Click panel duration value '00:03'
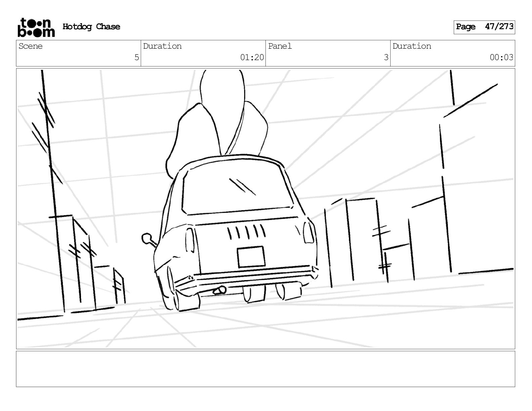Viewport: 532px width, 411px height. 501,57
